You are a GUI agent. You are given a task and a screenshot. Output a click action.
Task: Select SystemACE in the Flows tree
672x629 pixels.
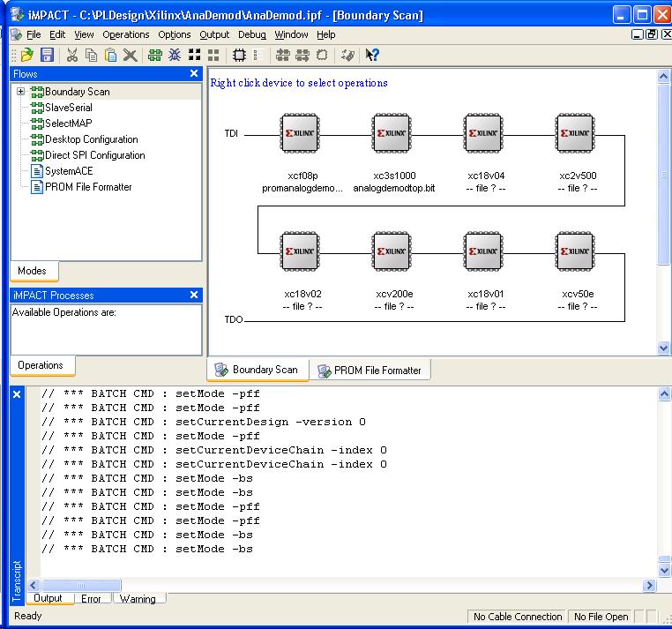69,171
